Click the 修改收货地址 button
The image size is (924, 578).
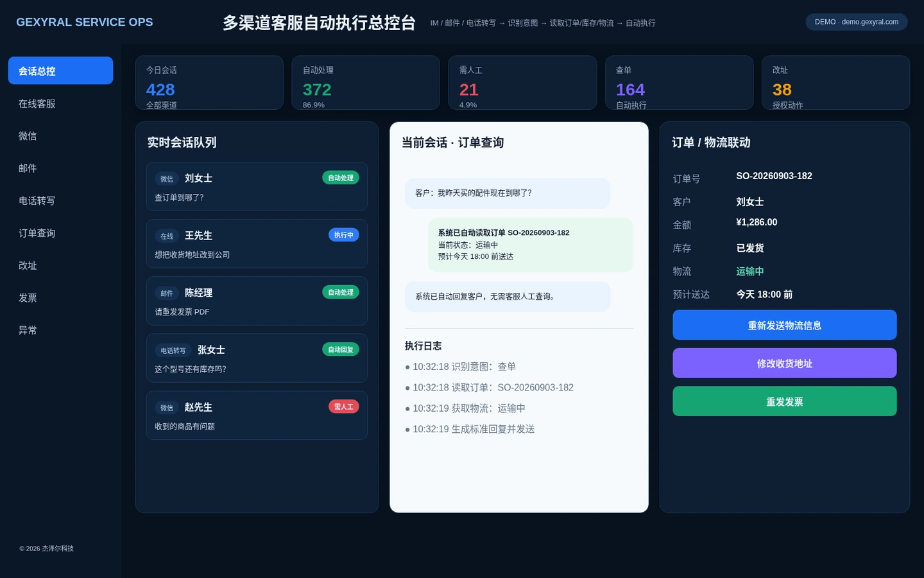[x=784, y=363]
